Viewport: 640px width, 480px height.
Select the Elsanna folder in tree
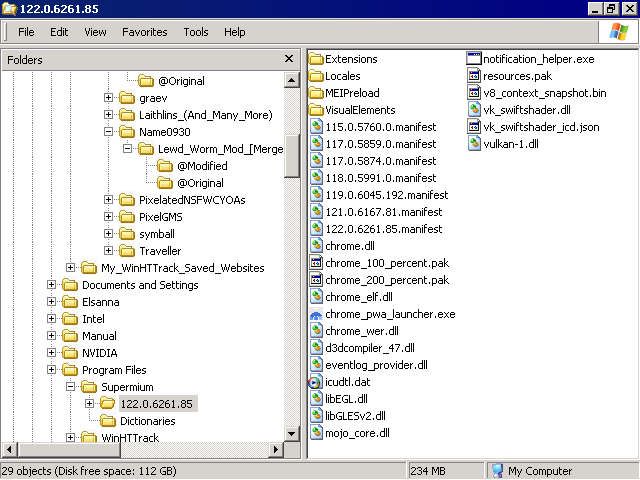pyautogui.click(x=100, y=302)
